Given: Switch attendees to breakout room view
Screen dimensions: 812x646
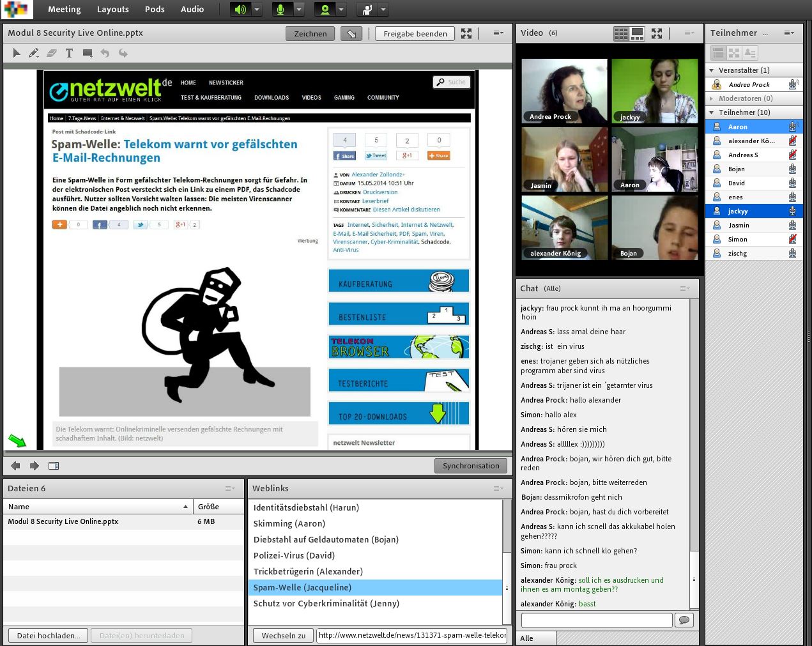Looking at the screenshot, I should pos(734,53).
